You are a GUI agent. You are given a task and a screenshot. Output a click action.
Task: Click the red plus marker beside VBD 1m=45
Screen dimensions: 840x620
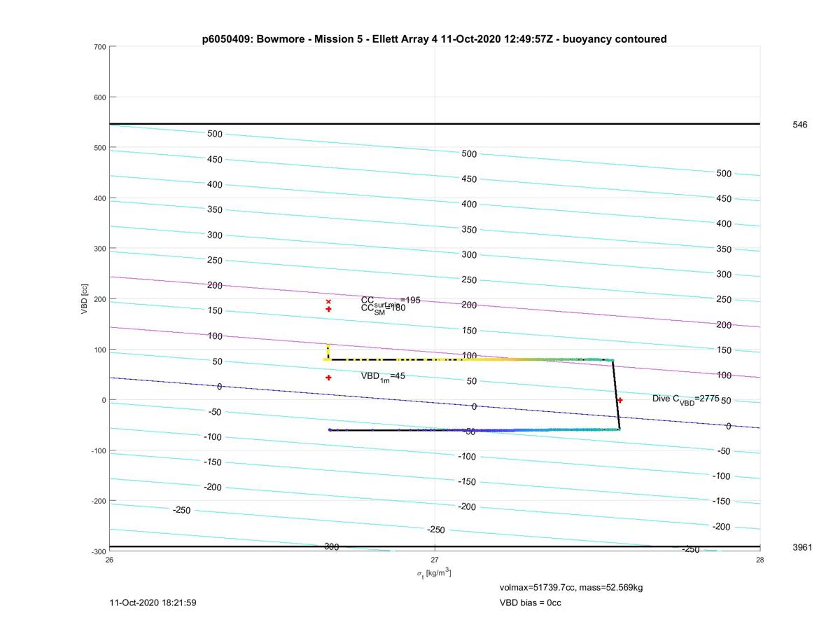(328, 378)
